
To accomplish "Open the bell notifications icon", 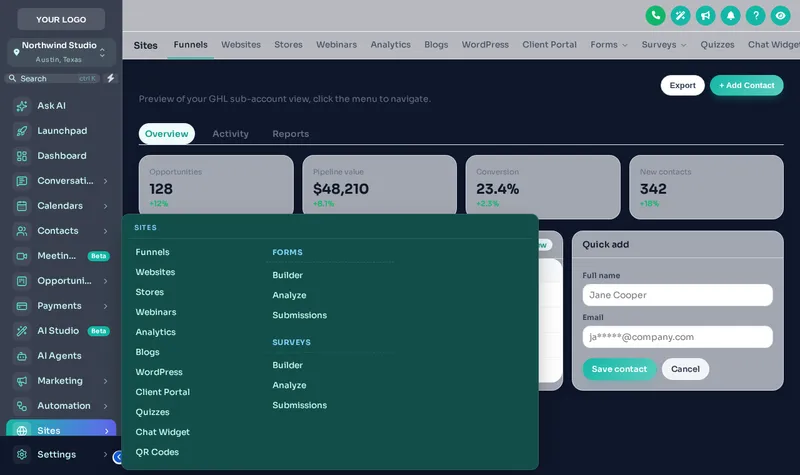I will pyautogui.click(x=730, y=15).
